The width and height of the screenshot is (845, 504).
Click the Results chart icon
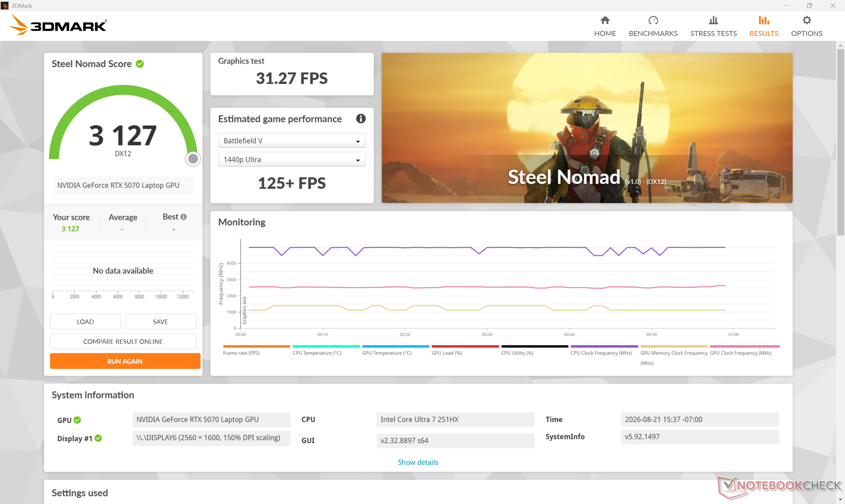[x=764, y=20]
